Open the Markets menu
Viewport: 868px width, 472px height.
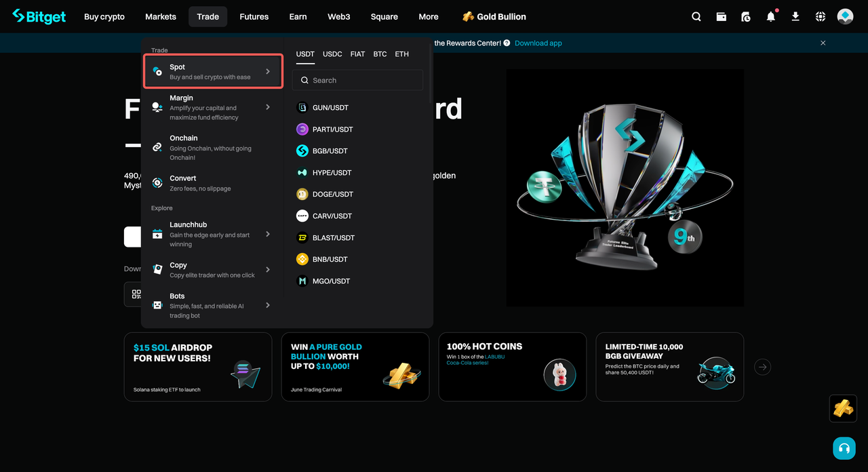coord(161,16)
